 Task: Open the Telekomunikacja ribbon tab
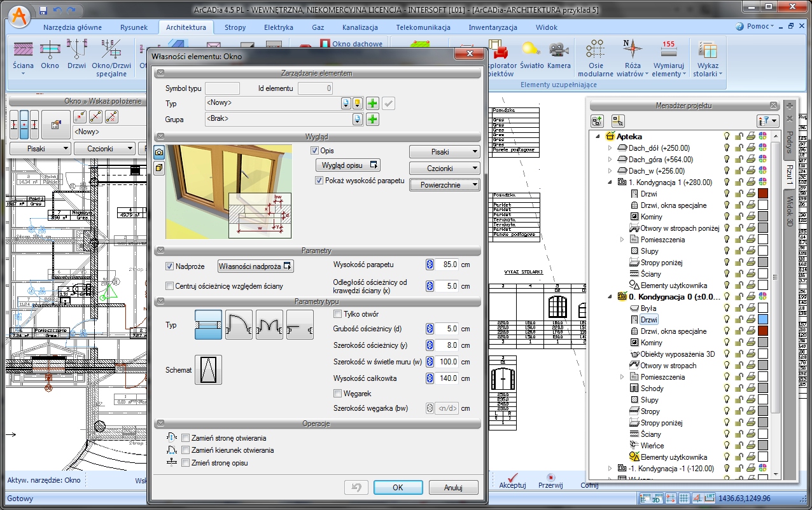click(x=423, y=27)
